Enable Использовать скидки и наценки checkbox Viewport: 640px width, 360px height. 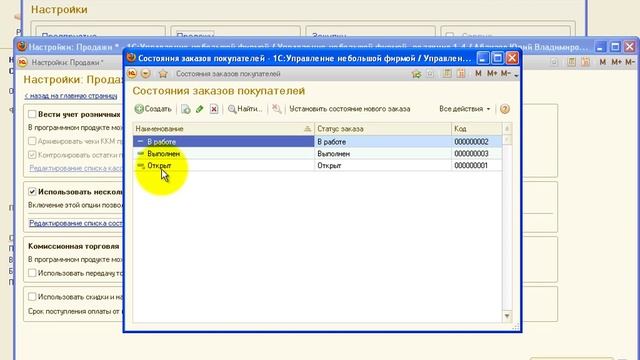coord(32,297)
